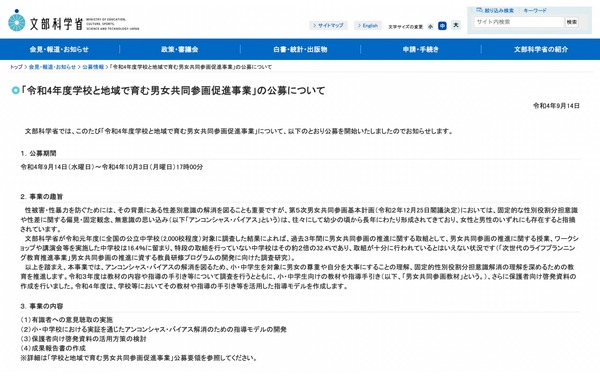600x380 pixels.
Task: Open the サイトマップ link
Action: click(x=328, y=26)
